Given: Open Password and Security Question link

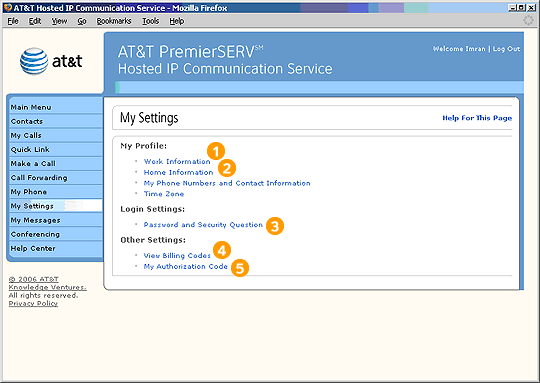Looking at the screenshot, I should [203, 225].
